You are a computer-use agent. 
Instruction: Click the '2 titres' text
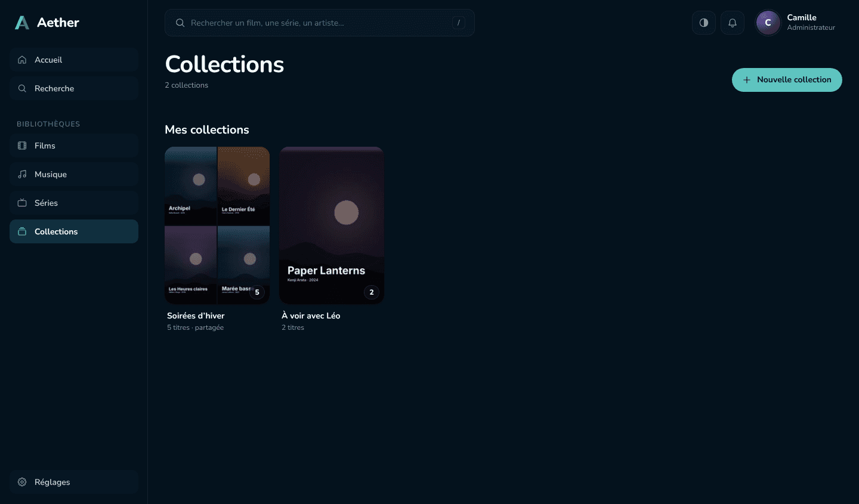[x=293, y=327]
